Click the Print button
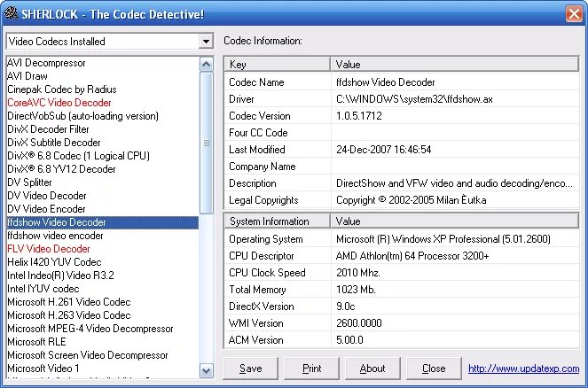This screenshot has height=388, width=588. 311,369
